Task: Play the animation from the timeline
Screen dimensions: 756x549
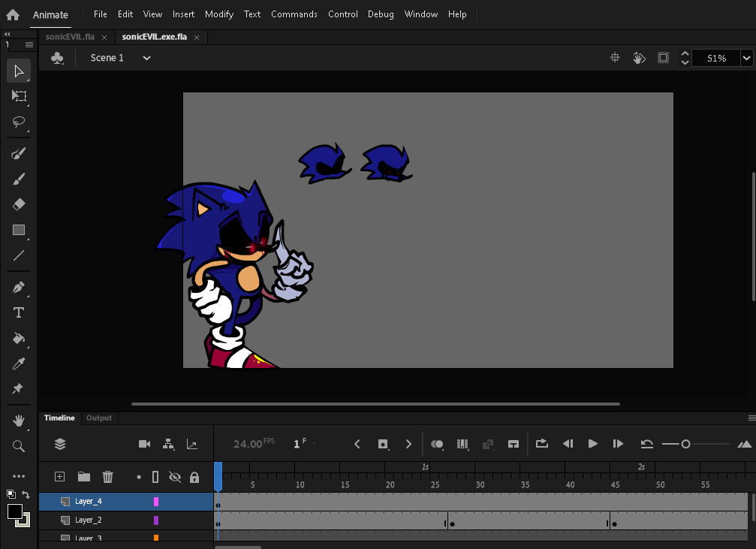Action: click(592, 444)
